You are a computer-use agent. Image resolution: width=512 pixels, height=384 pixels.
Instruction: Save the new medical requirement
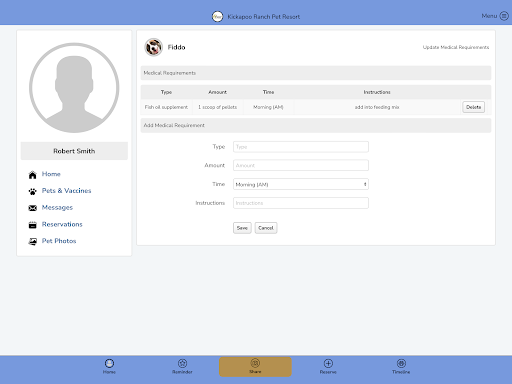pos(242,228)
